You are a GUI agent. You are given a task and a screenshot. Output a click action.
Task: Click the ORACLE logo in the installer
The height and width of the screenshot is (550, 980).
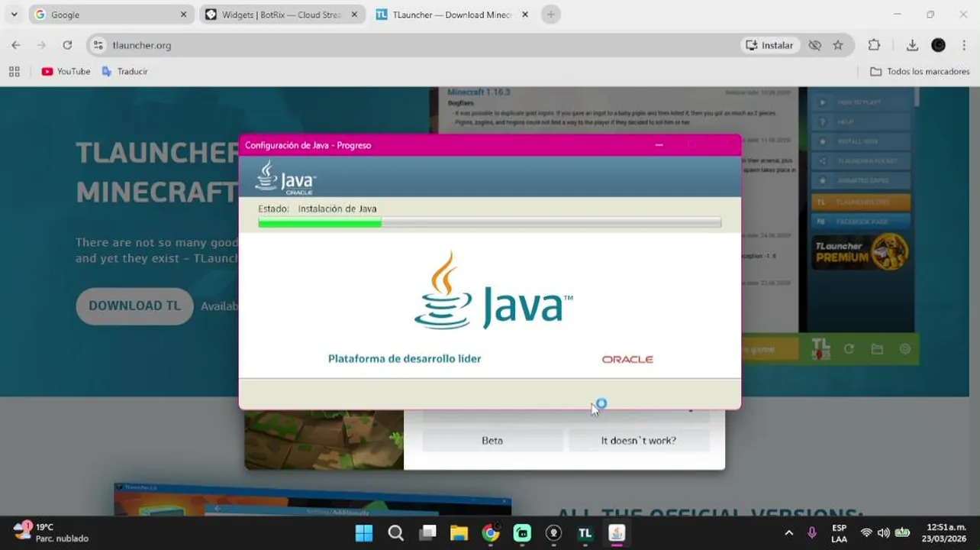tap(627, 359)
